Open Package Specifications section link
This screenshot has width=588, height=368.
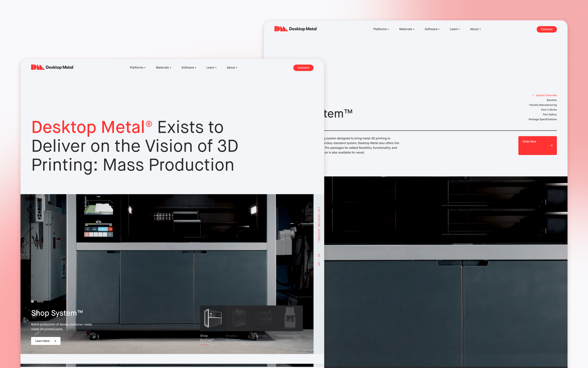click(542, 120)
